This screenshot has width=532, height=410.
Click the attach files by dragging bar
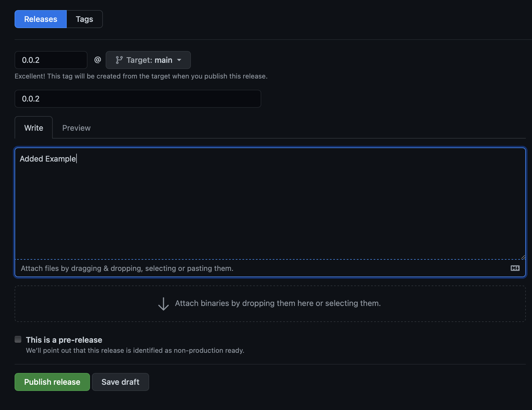pos(127,268)
